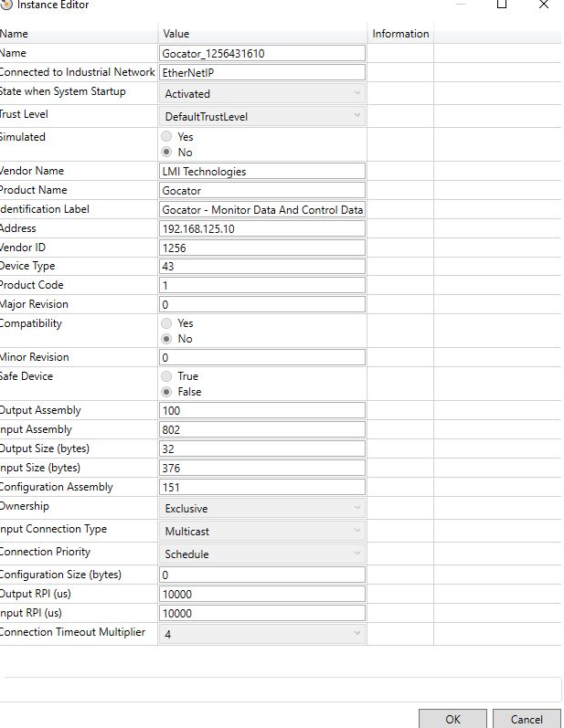This screenshot has height=728, width=564.
Task: Set Safe Device to True
Action: [166, 375]
